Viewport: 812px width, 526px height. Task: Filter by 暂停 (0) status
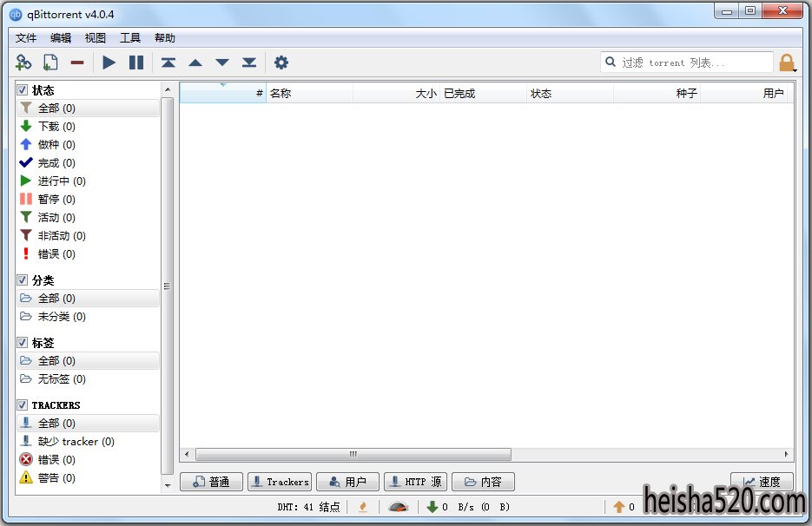(88, 200)
